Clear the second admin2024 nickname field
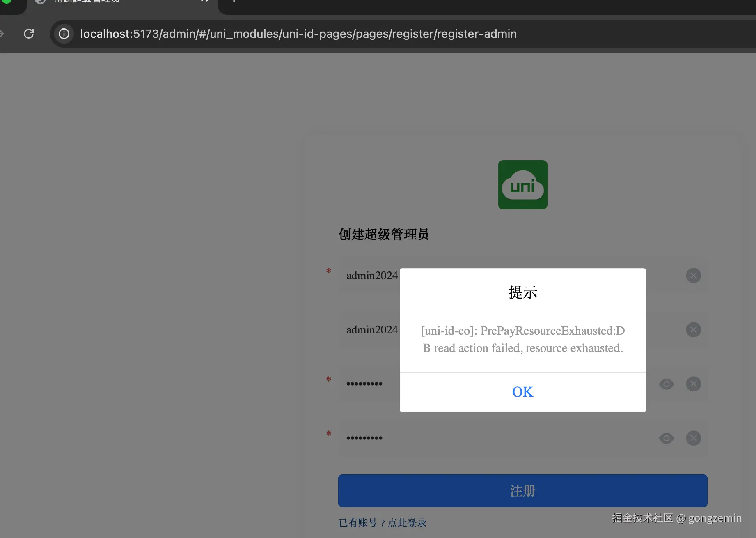756x538 pixels. pos(693,330)
